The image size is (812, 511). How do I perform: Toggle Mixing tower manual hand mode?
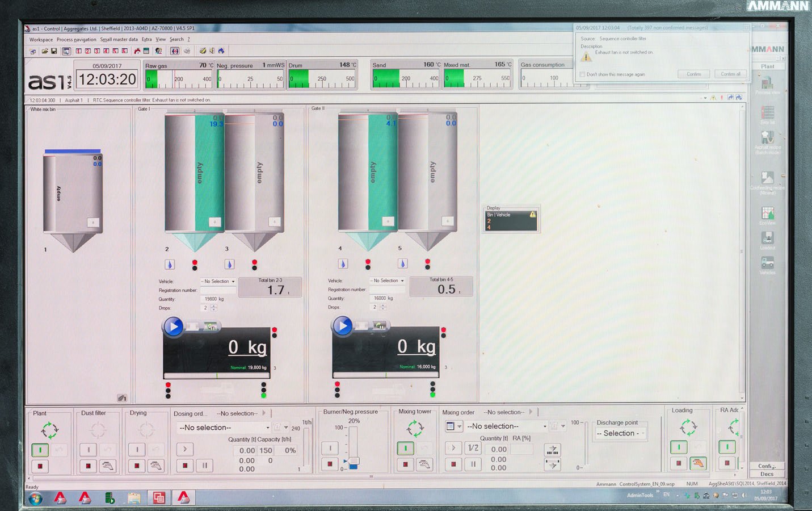[x=425, y=464]
